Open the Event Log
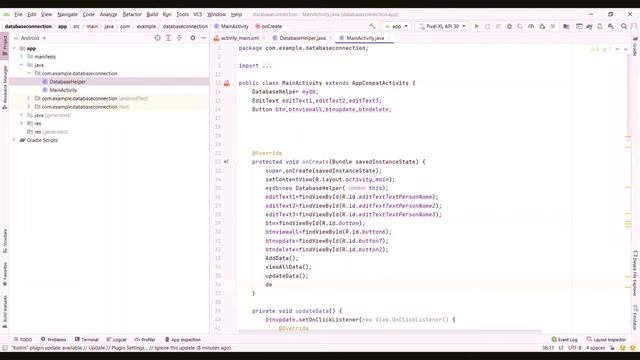Screen dimensions: 640x360 coord(564,340)
